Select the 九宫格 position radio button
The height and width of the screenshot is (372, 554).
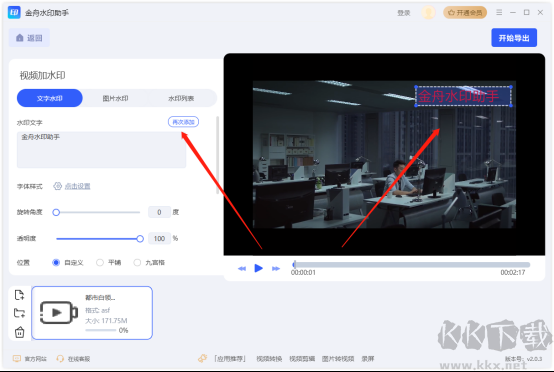(x=137, y=262)
